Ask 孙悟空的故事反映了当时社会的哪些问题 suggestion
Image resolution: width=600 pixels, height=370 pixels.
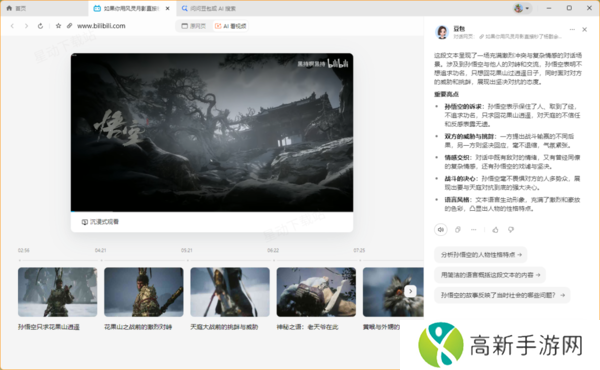tap(502, 295)
